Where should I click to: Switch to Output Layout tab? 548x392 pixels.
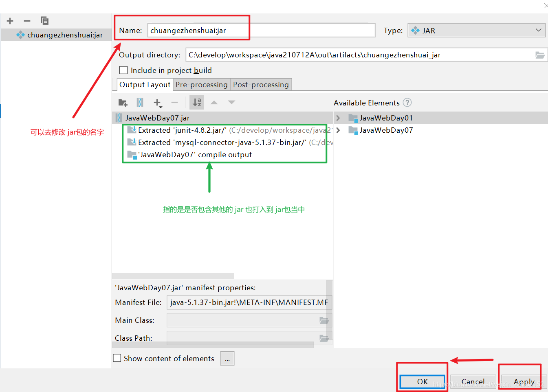click(x=145, y=85)
